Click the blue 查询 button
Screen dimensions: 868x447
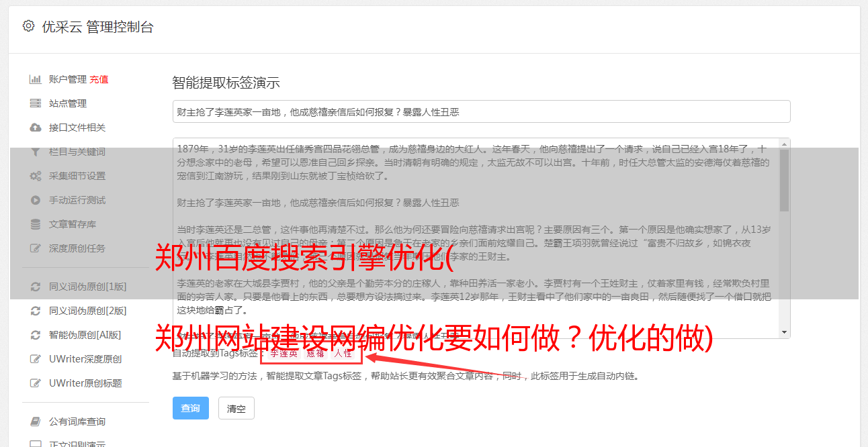191,408
